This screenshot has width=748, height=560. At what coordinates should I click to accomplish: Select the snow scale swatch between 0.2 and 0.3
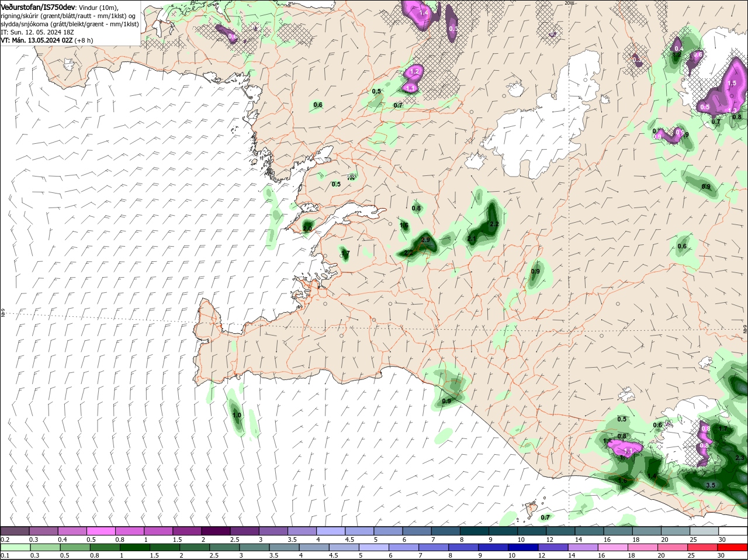tap(15, 531)
